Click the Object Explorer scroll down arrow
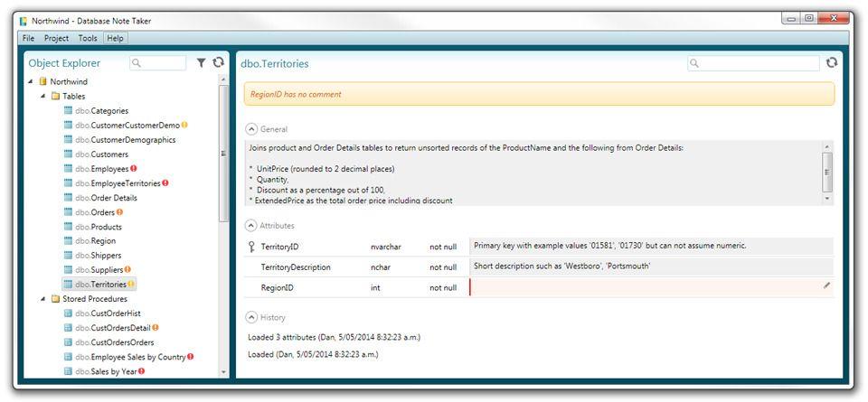This screenshot has height=402, width=868. pos(223,373)
